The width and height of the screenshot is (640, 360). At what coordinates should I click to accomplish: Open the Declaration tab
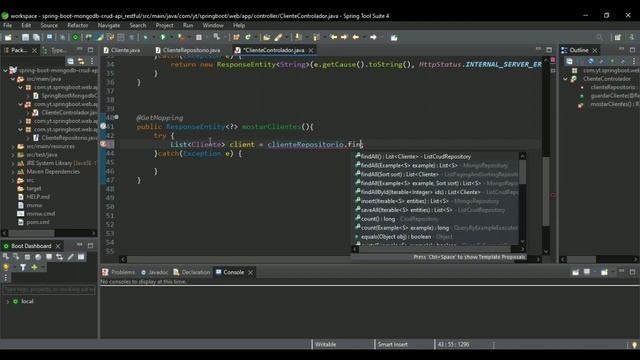click(x=191, y=272)
